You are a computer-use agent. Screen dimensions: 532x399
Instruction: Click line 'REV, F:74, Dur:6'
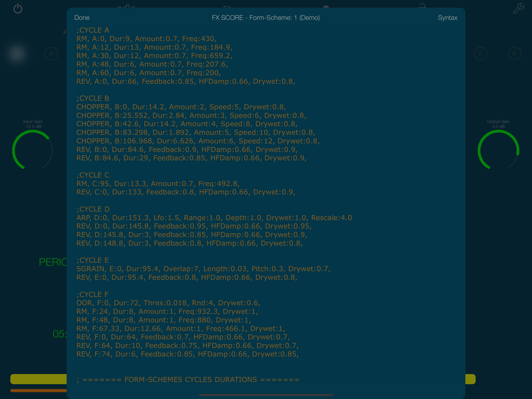tap(188, 354)
